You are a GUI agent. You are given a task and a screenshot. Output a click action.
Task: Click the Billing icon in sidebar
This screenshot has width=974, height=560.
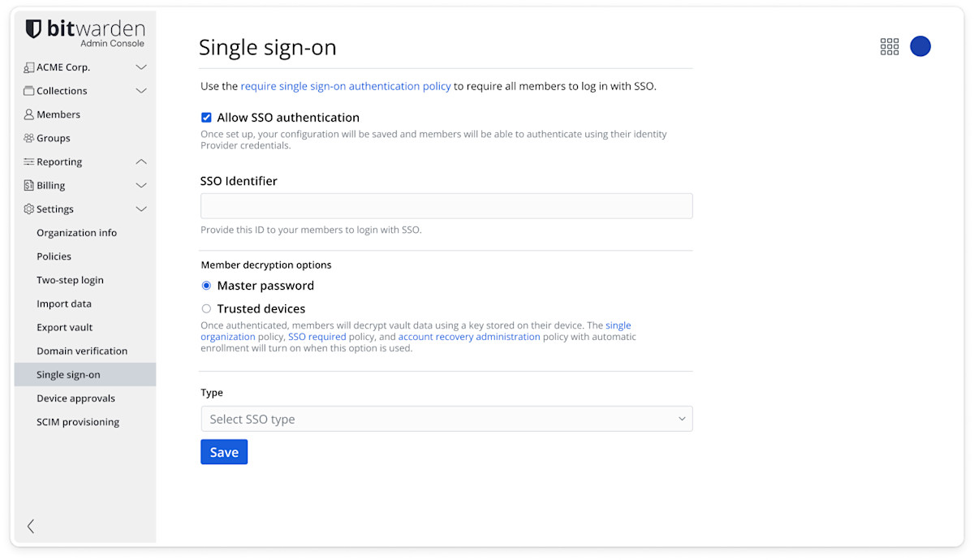coord(29,185)
